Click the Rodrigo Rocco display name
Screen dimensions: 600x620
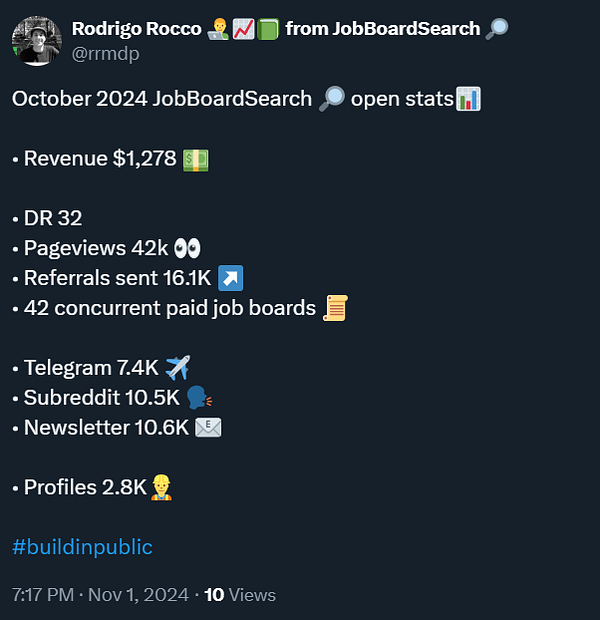point(136,29)
